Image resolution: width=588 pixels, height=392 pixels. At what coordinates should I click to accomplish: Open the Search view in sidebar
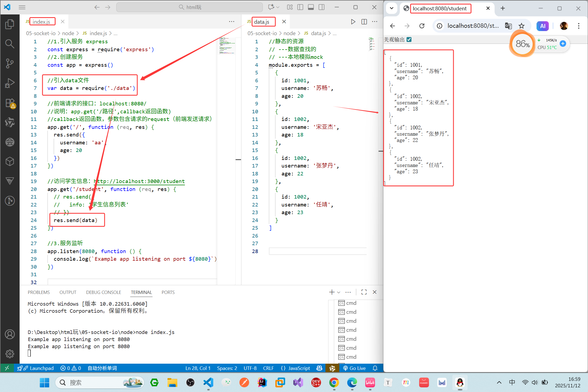(x=10, y=44)
